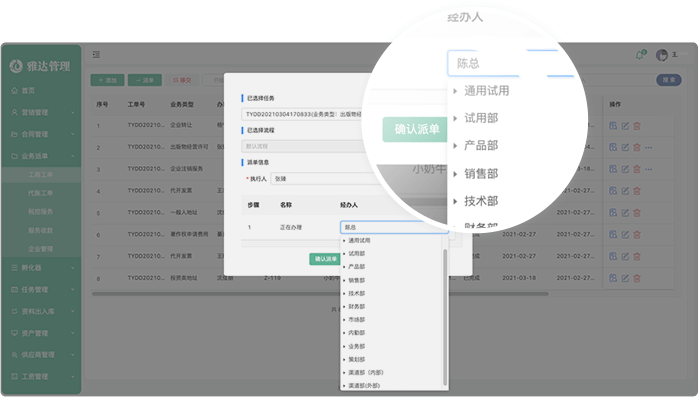698x397 pixels.
Task: Select 市场部 in the dialog dropdown list
Action: 357,320
